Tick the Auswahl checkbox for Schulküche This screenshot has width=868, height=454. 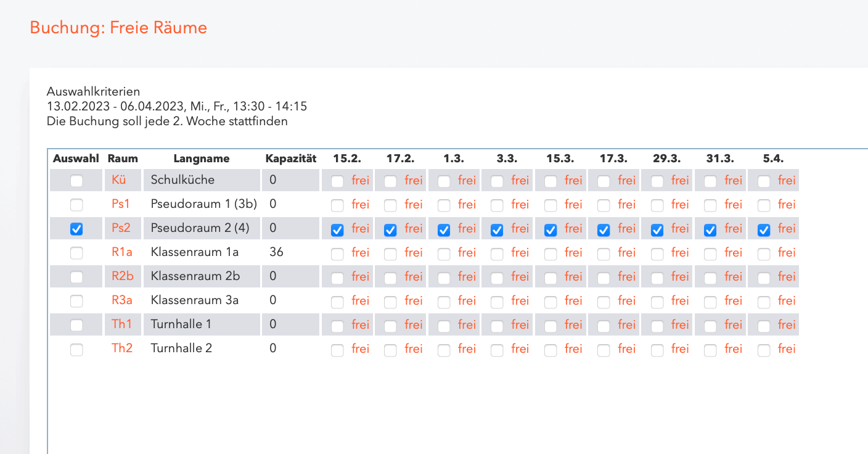76,181
